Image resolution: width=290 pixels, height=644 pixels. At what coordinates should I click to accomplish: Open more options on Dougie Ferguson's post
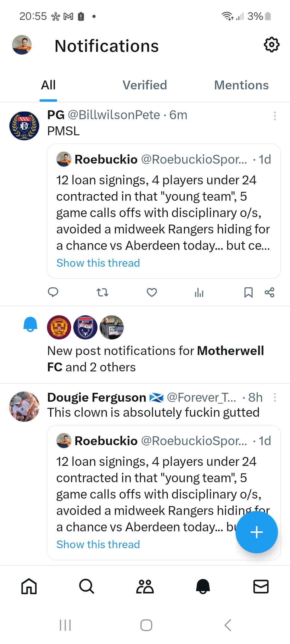(x=275, y=397)
